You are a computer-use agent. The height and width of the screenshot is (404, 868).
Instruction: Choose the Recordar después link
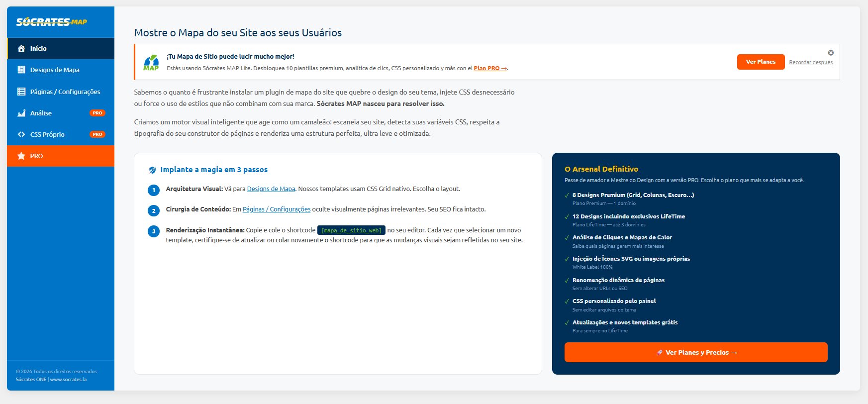pos(811,62)
